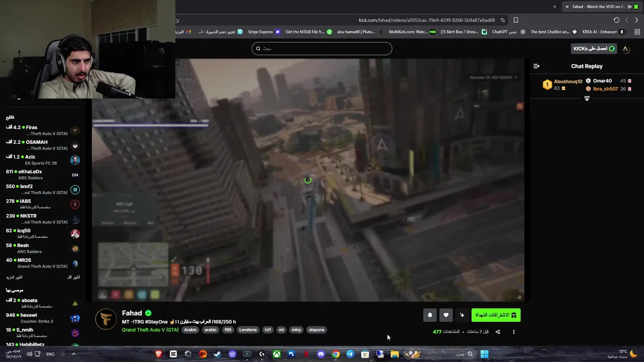
Task: Open Telegram from the taskbar
Action: [350, 354]
